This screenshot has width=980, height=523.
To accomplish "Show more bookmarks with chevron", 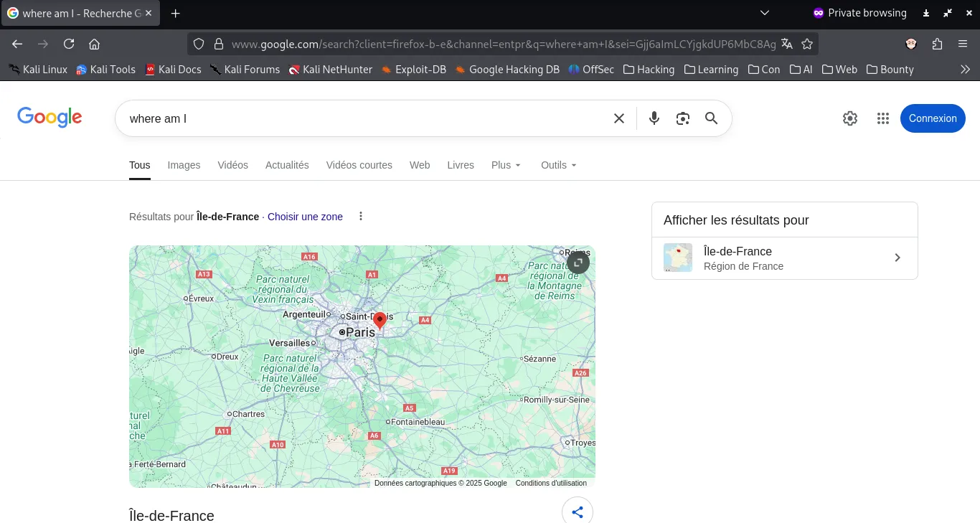I will (965, 70).
